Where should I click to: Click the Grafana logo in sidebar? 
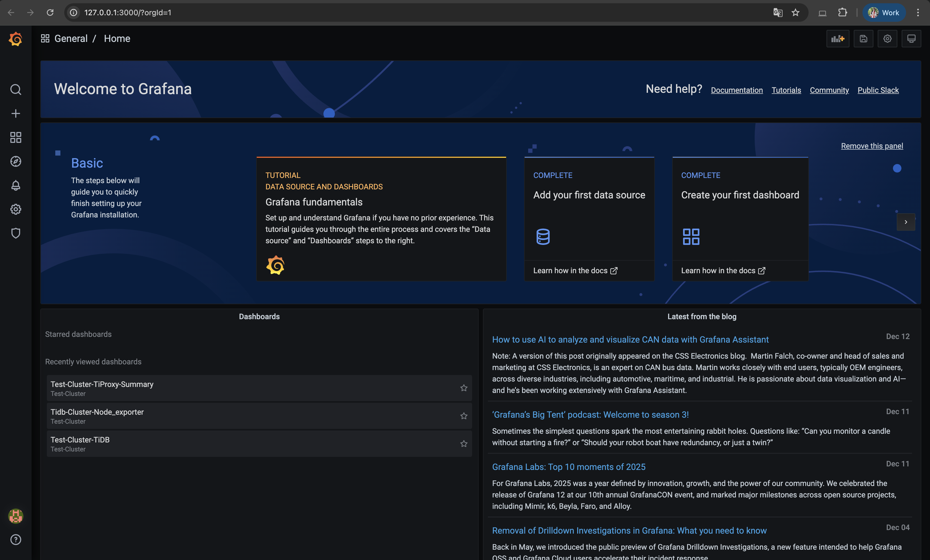tap(16, 39)
